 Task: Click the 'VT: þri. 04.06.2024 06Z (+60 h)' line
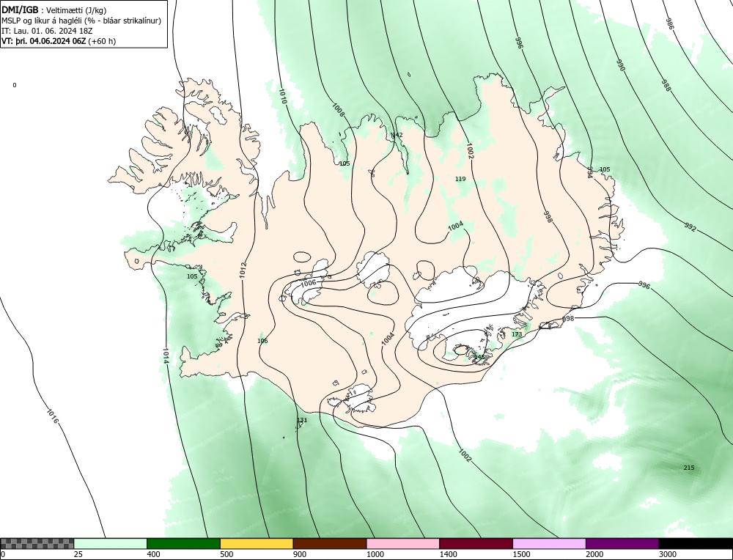[x=59, y=40]
